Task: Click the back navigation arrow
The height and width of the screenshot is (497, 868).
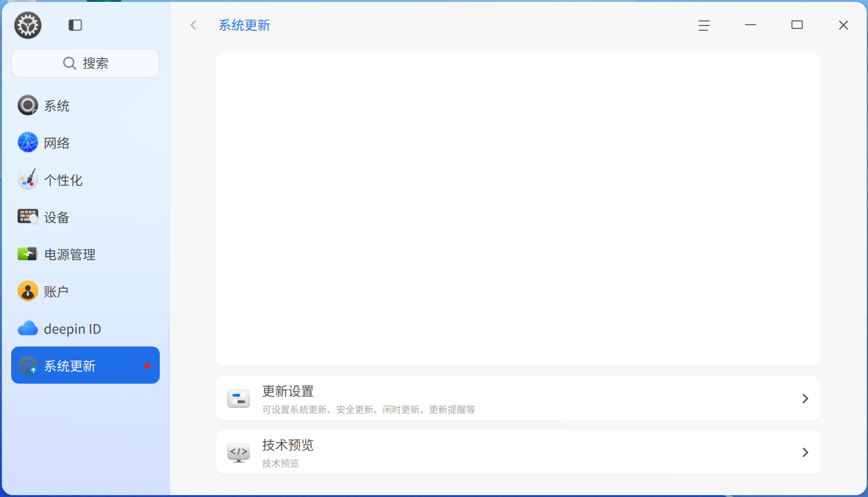Action: click(x=193, y=25)
